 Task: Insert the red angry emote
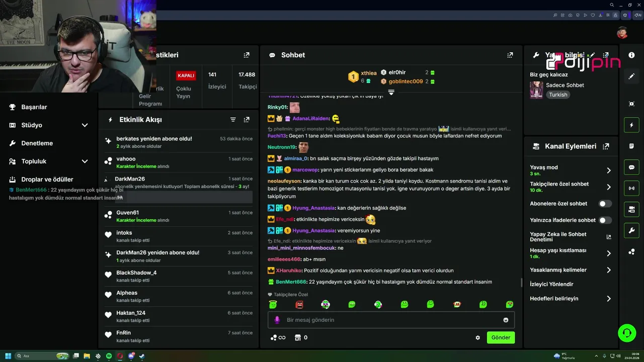(x=299, y=304)
